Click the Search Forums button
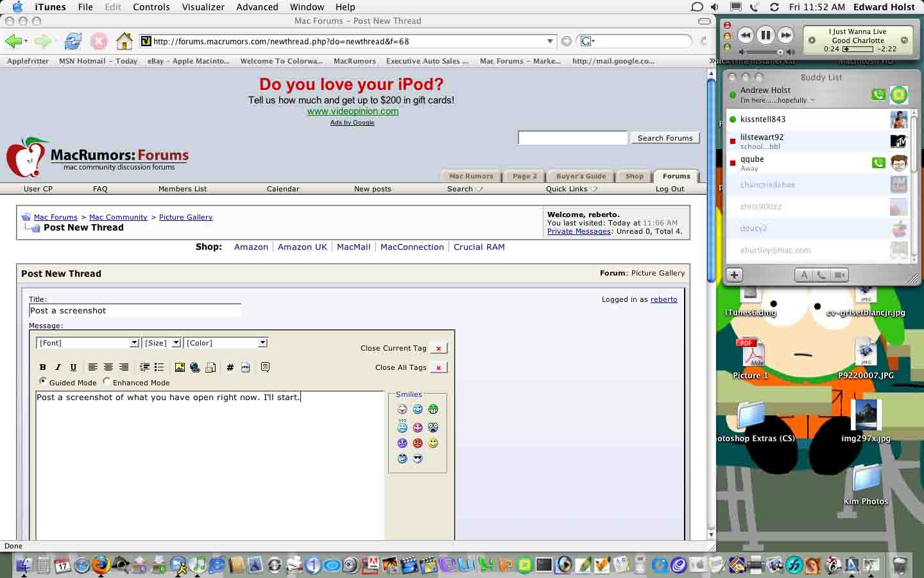Viewport: 924px width, 578px height. coord(665,138)
